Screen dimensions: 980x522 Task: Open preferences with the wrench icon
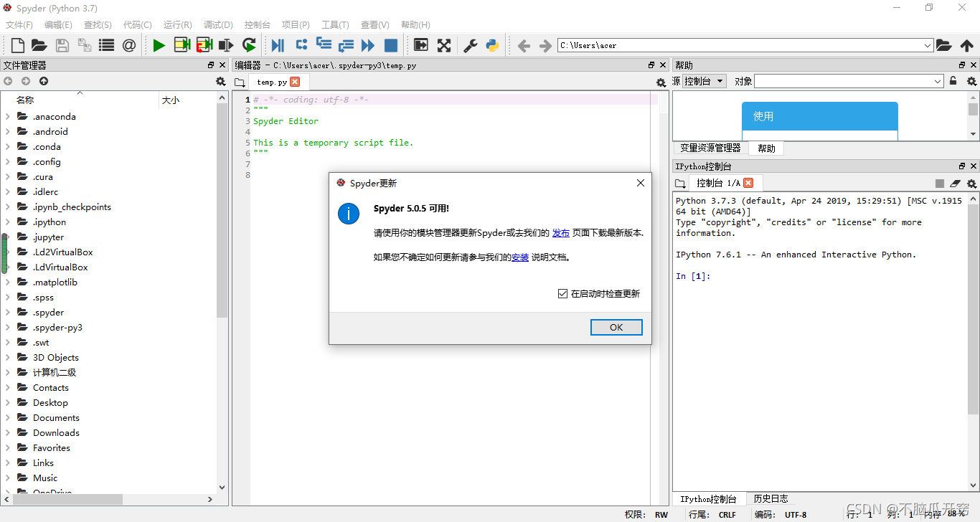[470, 45]
